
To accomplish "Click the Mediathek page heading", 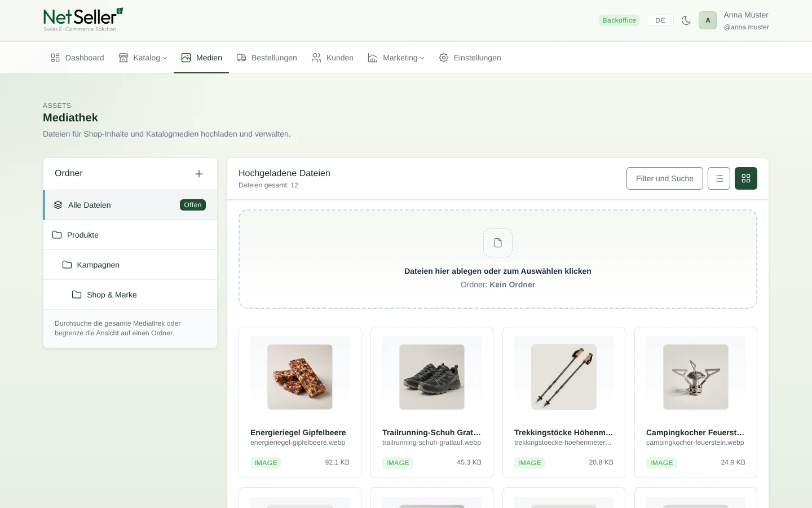I will [70, 117].
